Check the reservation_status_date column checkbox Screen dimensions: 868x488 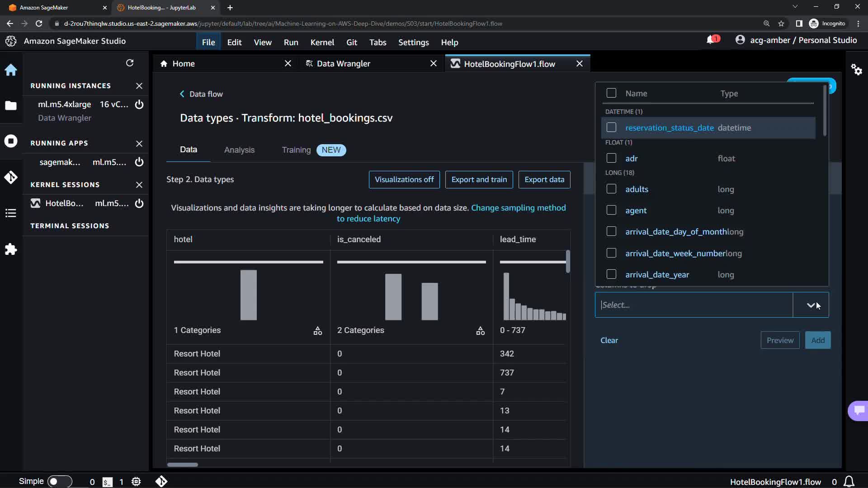(611, 127)
